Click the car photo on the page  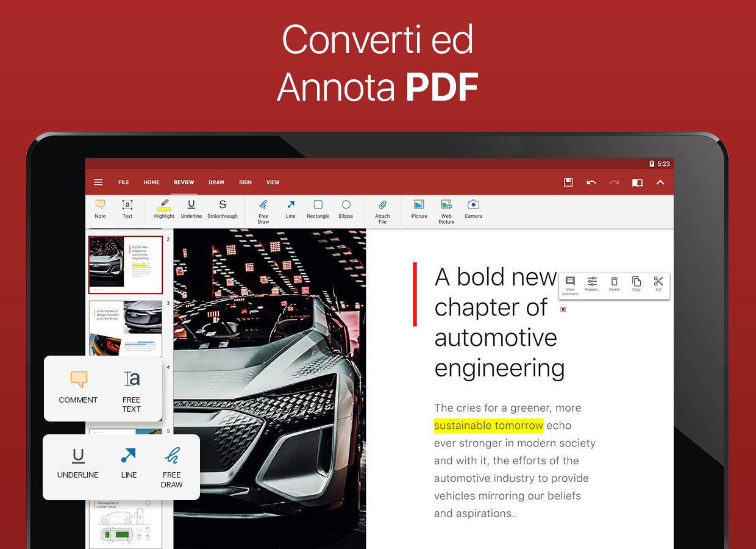point(269,389)
